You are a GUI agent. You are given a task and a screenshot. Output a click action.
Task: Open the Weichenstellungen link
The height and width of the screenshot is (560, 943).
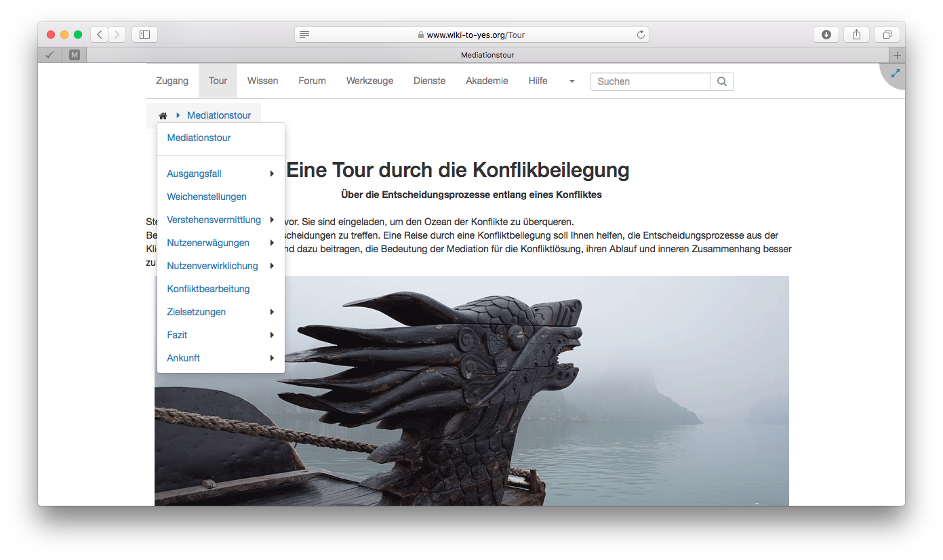207,197
